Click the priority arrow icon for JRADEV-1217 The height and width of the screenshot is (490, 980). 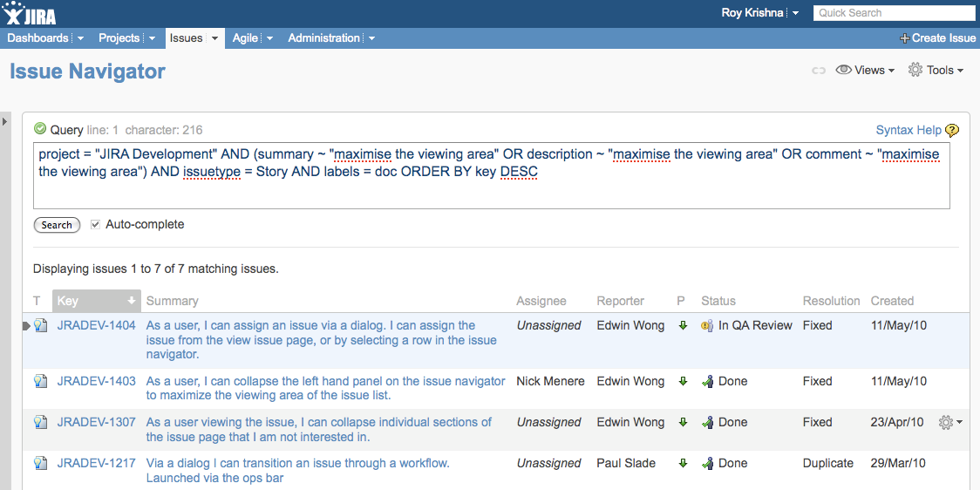click(x=684, y=463)
